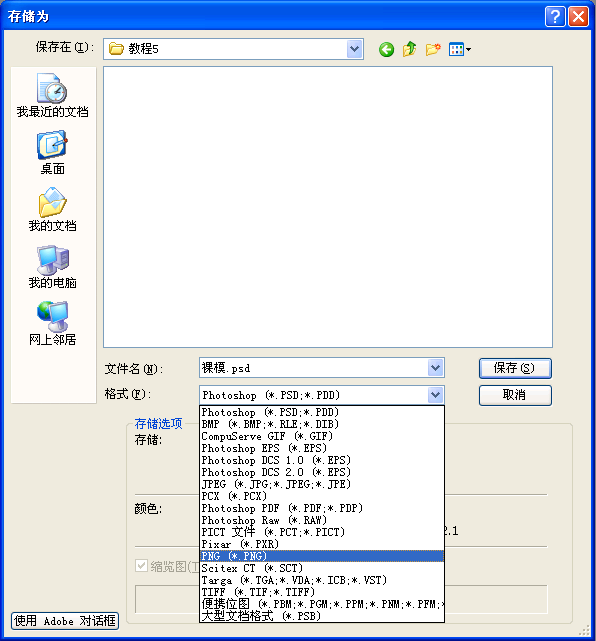Screen dimensions: 596x641
Task: Go up one folder level
Action: coord(409,49)
